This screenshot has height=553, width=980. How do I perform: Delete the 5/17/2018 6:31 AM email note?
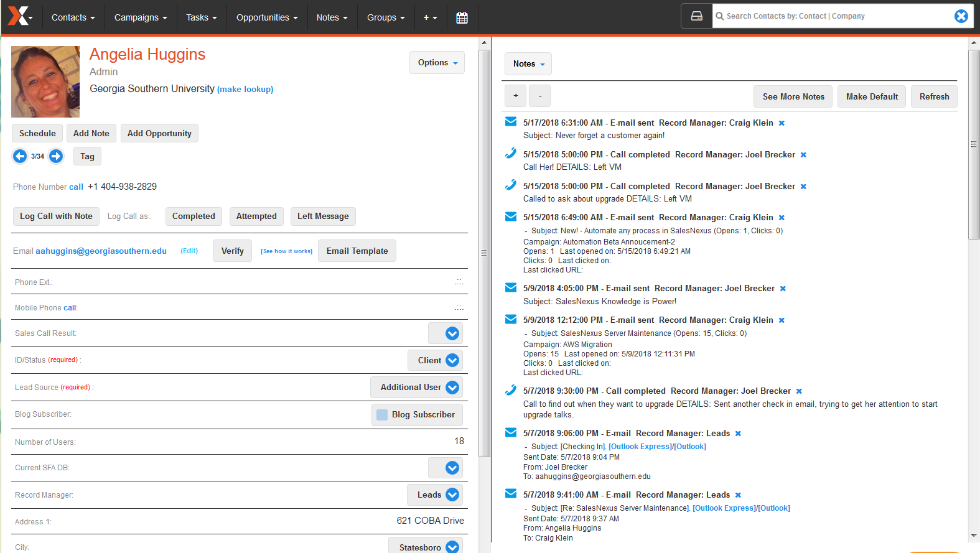(x=782, y=123)
